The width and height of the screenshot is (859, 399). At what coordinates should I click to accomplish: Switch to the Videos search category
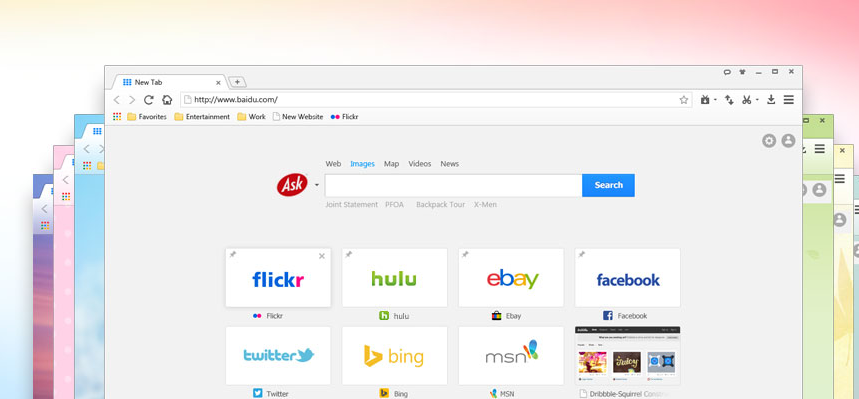tap(420, 164)
